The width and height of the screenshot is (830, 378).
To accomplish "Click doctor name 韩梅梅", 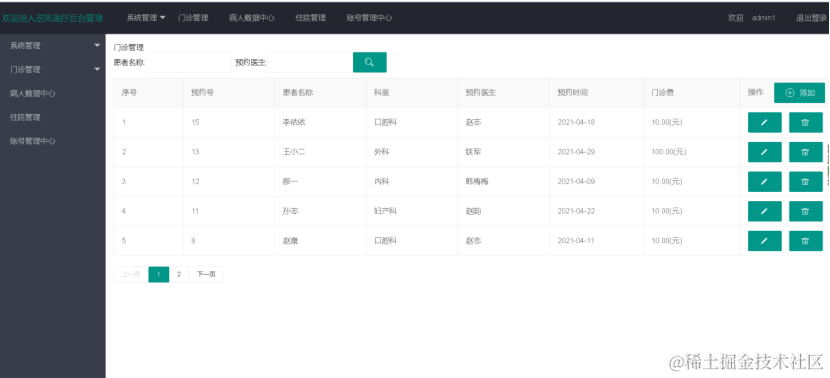I will [477, 182].
